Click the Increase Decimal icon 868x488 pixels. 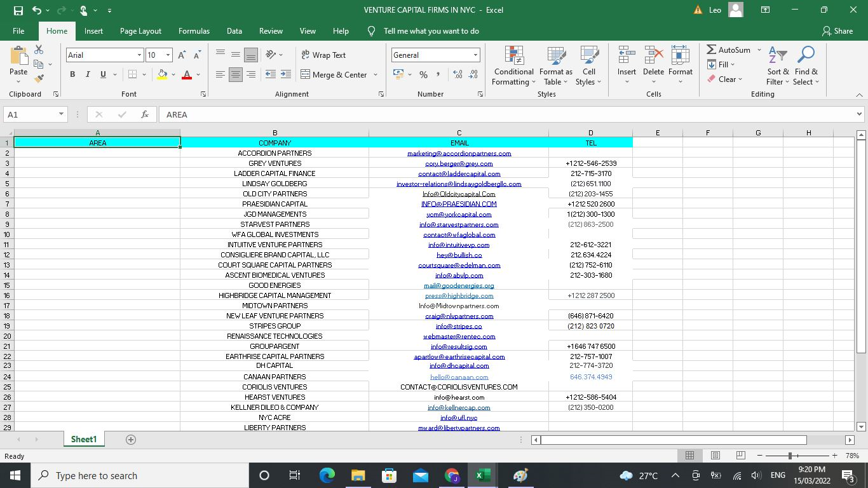coord(458,74)
